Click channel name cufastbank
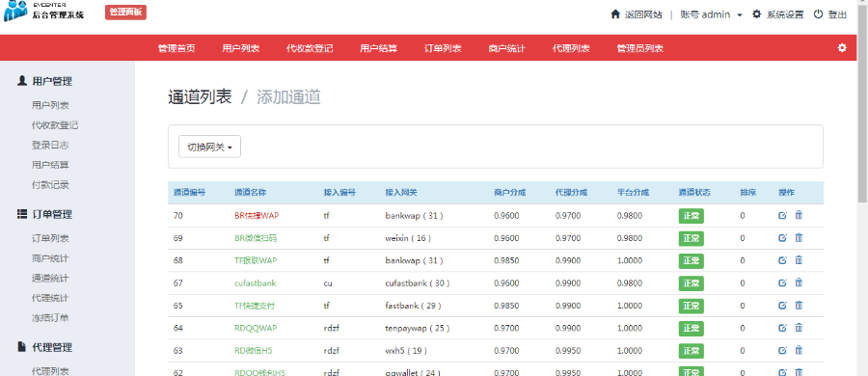 [x=256, y=283]
